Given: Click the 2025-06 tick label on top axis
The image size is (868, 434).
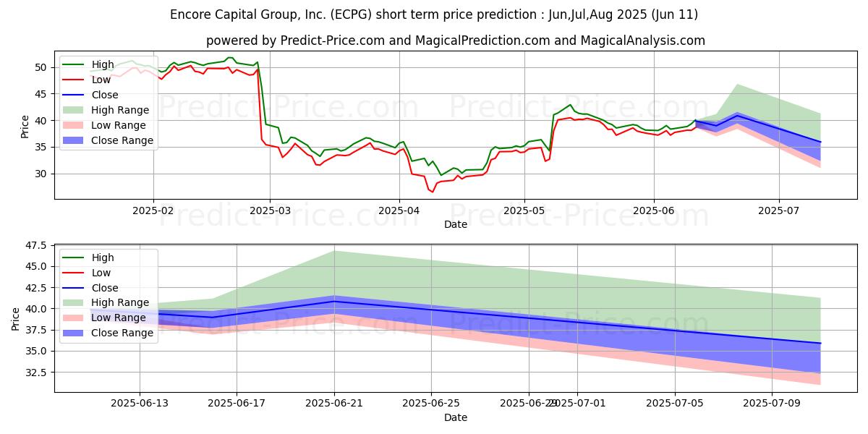Looking at the screenshot, I should coord(654,209).
